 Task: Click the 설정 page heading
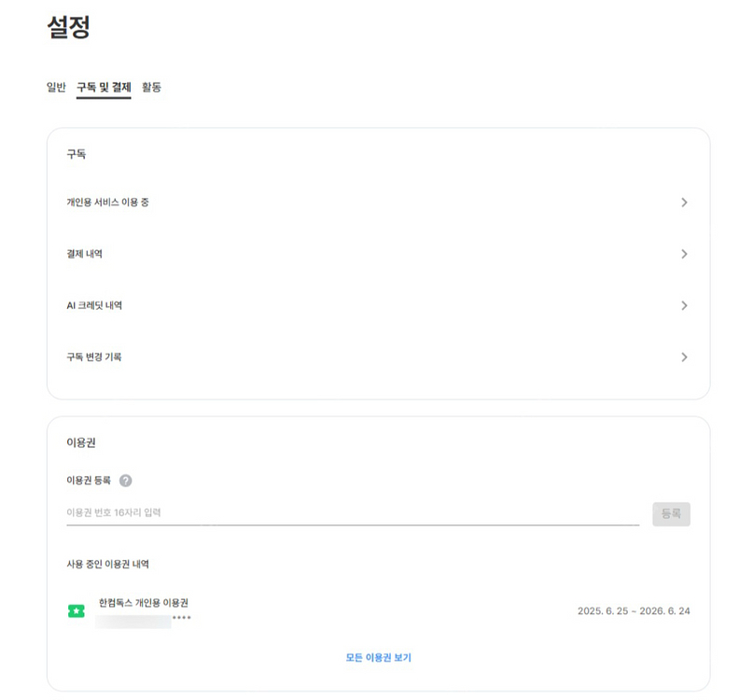[x=69, y=28]
